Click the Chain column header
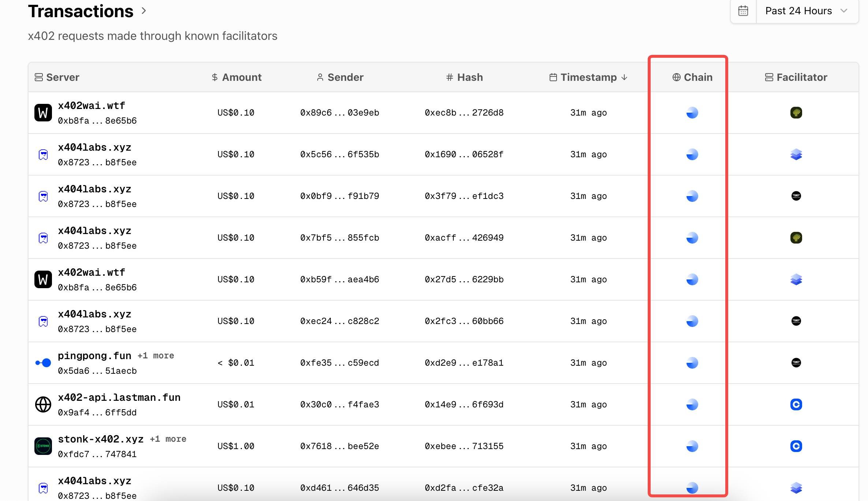Image resolution: width=868 pixels, height=501 pixels. [692, 77]
